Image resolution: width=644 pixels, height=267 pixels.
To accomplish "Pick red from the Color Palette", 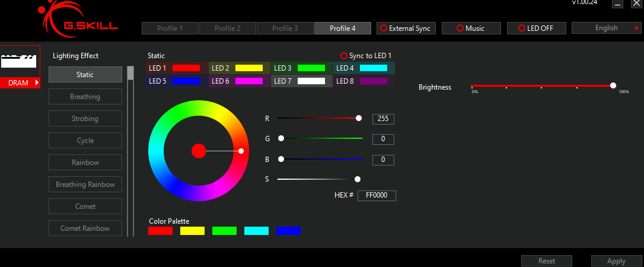I will click(x=160, y=231).
